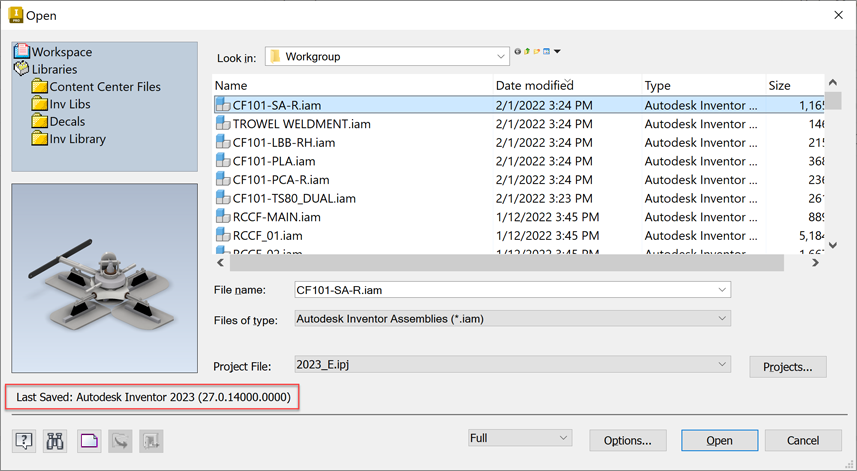Select the file name CF101-PCA-R.iam
The image size is (857, 471).
tap(281, 179)
